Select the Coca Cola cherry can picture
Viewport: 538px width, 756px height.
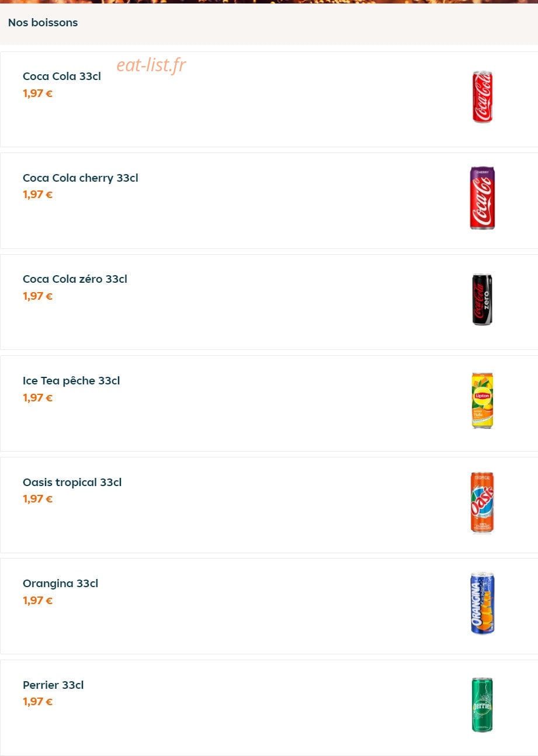(483, 198)
